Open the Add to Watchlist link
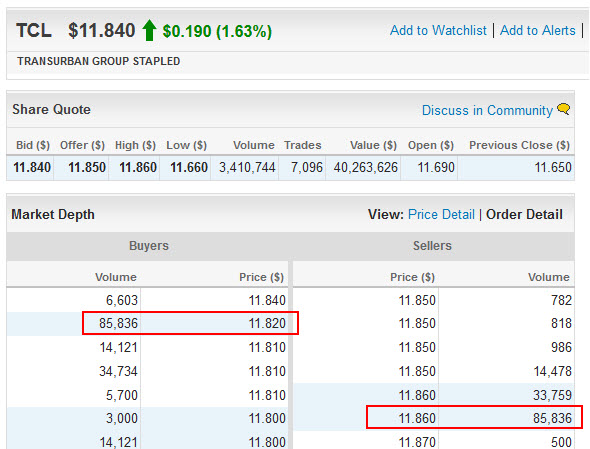The width and height of the screenshot is (590, 449). coord(438,30)
